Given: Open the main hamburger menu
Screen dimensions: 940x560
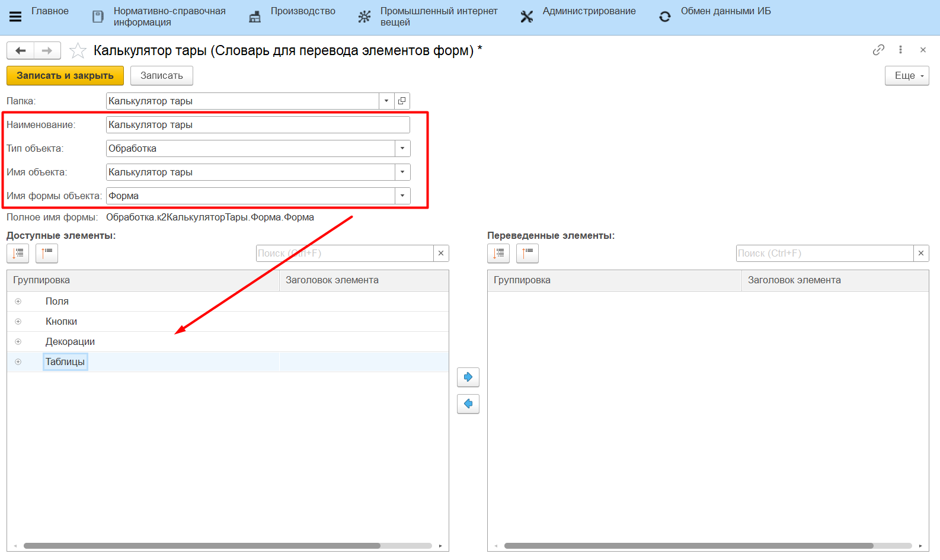Looking at the screenshot, I should pyautogui.click(x=15, y=17).
